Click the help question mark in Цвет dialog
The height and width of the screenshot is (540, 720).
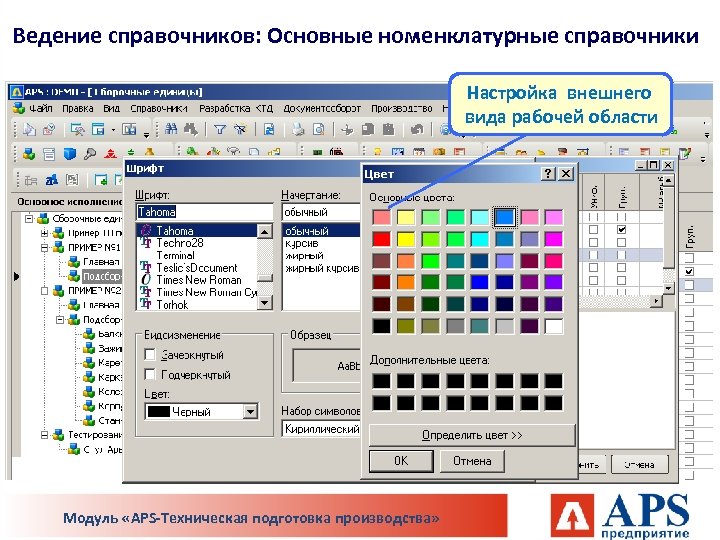click(548, 174)
